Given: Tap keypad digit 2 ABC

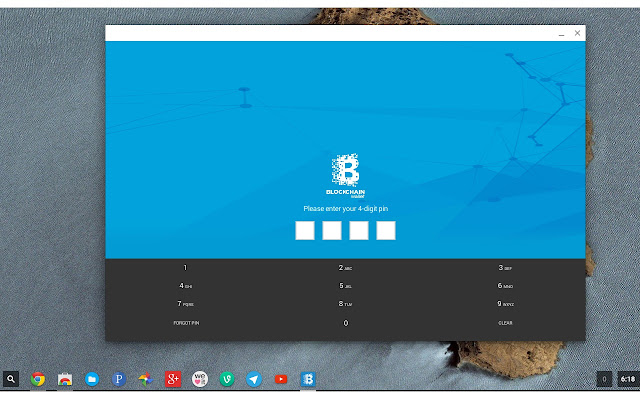Looking at the screenshot, I should coord(345,268).
